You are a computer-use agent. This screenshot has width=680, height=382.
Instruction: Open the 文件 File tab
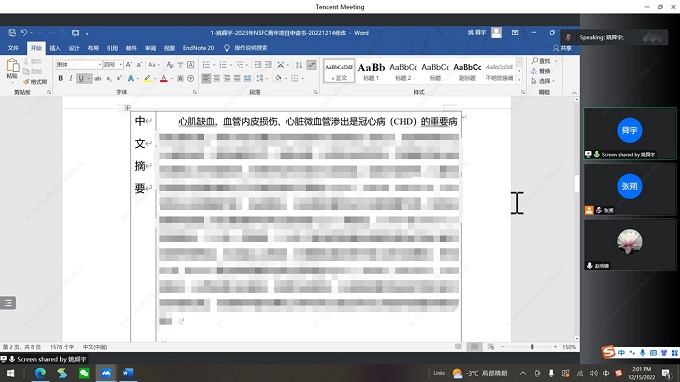click(13, 48)
